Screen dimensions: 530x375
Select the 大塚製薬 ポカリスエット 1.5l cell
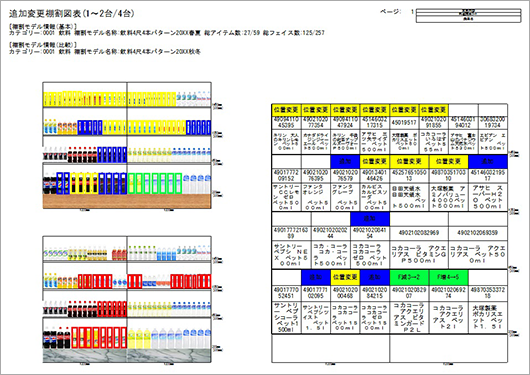[x=488, y=317]
